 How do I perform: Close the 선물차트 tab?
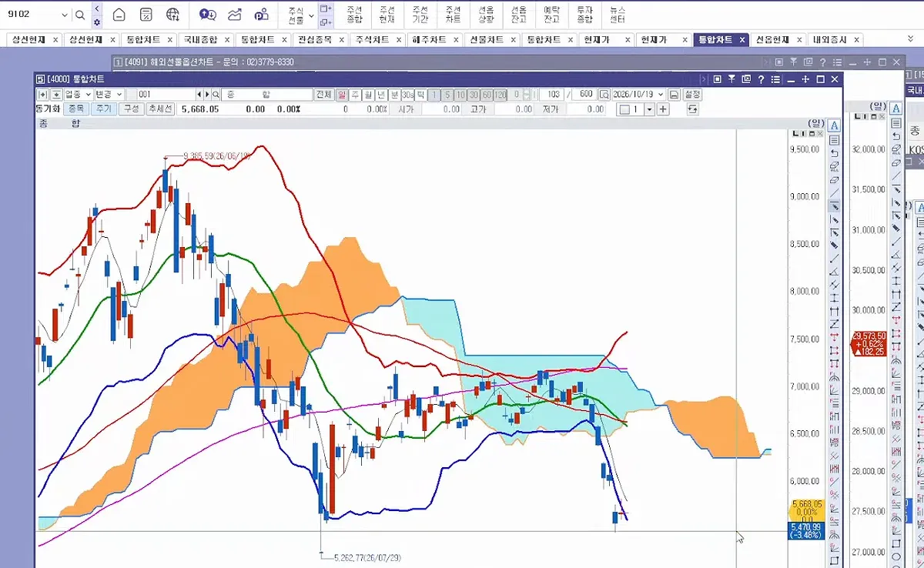[x=513, y=39]
